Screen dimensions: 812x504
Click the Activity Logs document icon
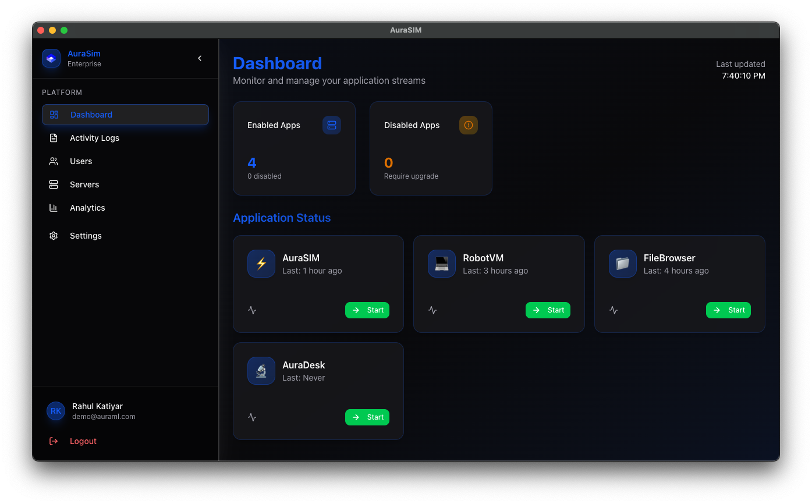pyautogui.click(x=54, y=138)
